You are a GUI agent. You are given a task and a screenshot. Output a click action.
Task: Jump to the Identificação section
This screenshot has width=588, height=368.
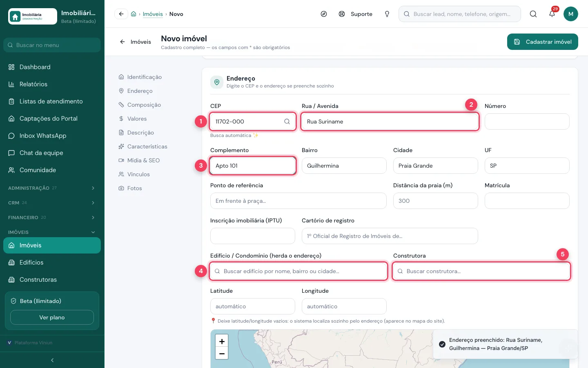[140, 77]
